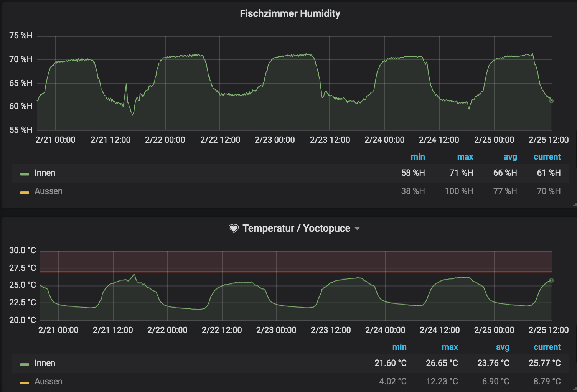Toggle the hidden Aussen series in humidity legend
This screenshot has height=392, width=577.
[x=48, y=191]
